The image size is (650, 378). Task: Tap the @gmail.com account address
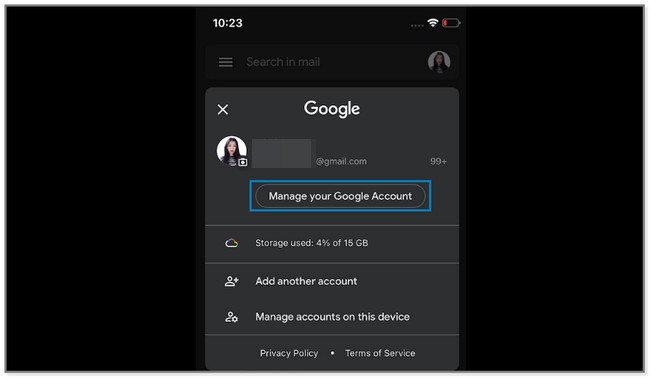pos(341,161)
